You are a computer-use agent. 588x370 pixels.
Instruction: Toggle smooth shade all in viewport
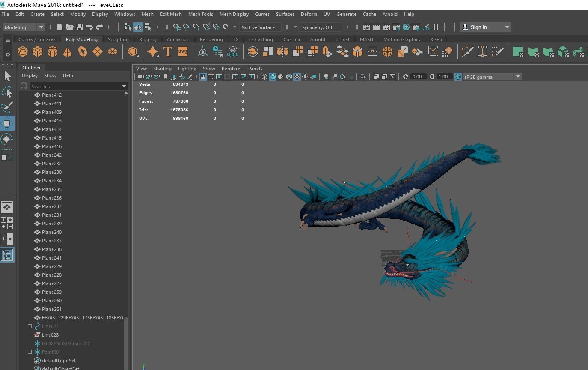click(273, 77)
